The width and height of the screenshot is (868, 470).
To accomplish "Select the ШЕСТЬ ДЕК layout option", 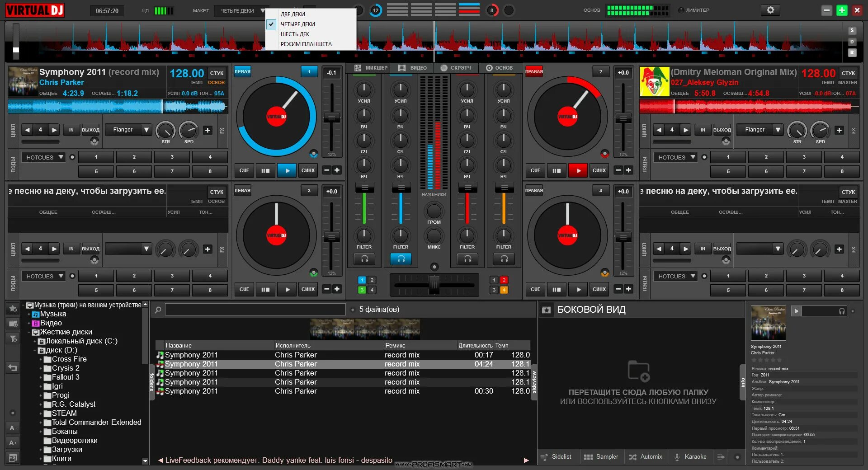I will point(295,34).
